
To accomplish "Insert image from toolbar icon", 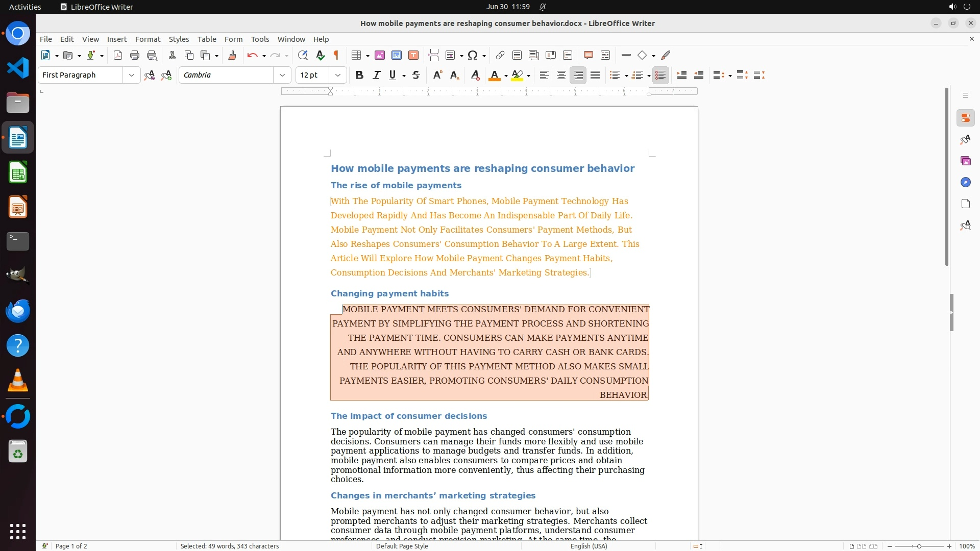I will pos(380,55).
